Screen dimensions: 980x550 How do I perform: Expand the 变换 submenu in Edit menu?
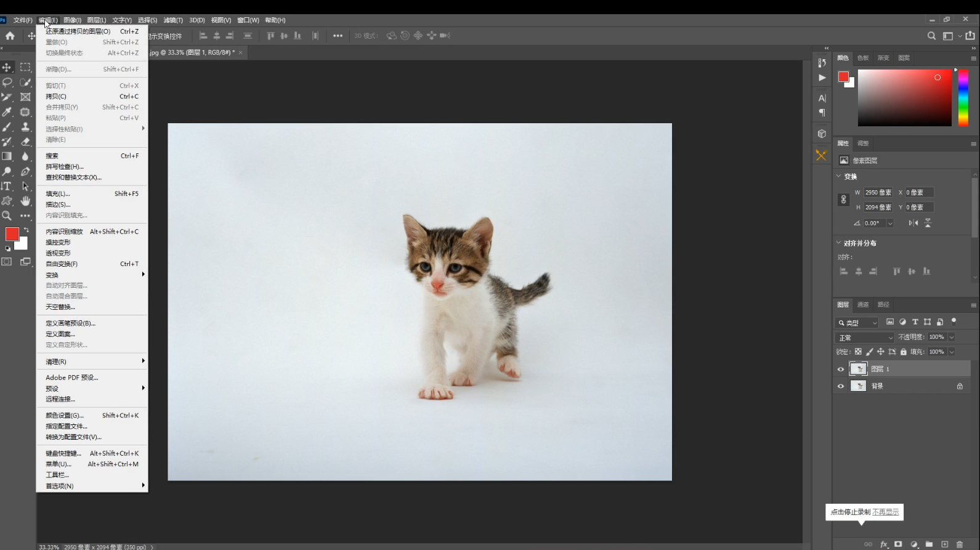[92, 275]
